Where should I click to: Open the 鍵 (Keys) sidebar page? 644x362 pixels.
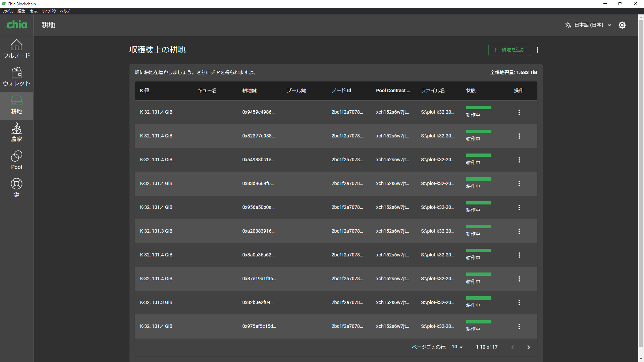16,188
